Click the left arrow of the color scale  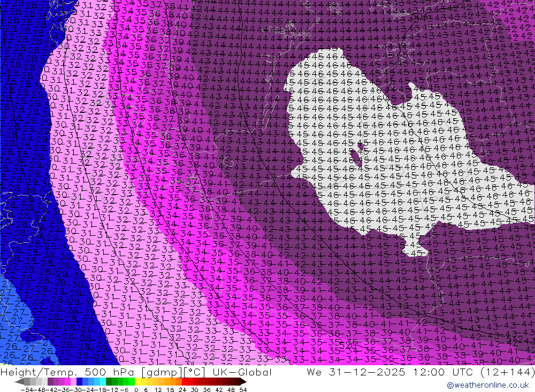click(x=19, y=381)
